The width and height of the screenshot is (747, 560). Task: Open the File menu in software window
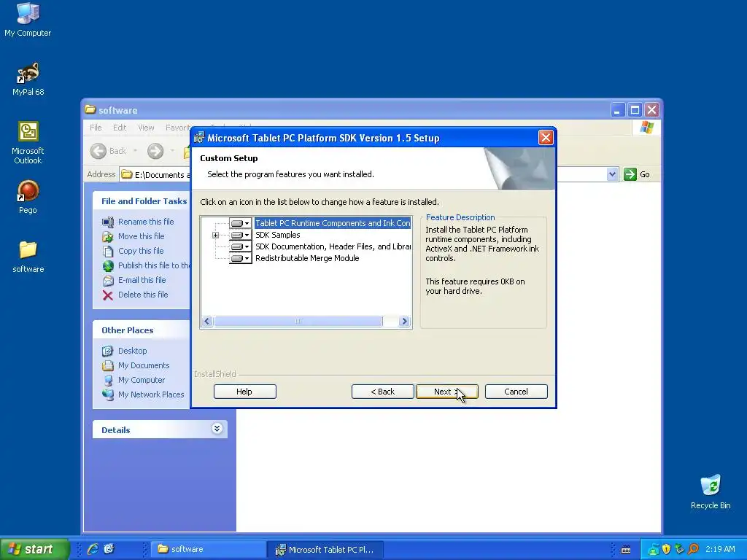tap(96, 128)
